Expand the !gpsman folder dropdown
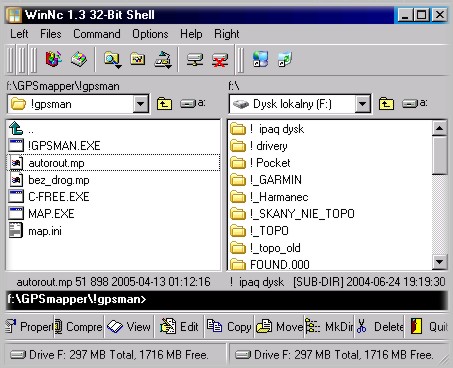 (141, 104)
